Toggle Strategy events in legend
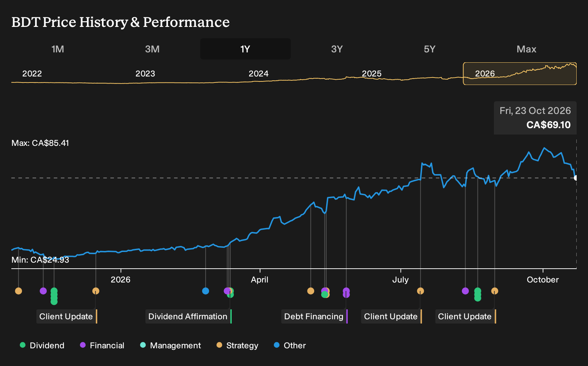Image resolution: width=588 pixels, height=366 pixels. (x=237, y=345)
